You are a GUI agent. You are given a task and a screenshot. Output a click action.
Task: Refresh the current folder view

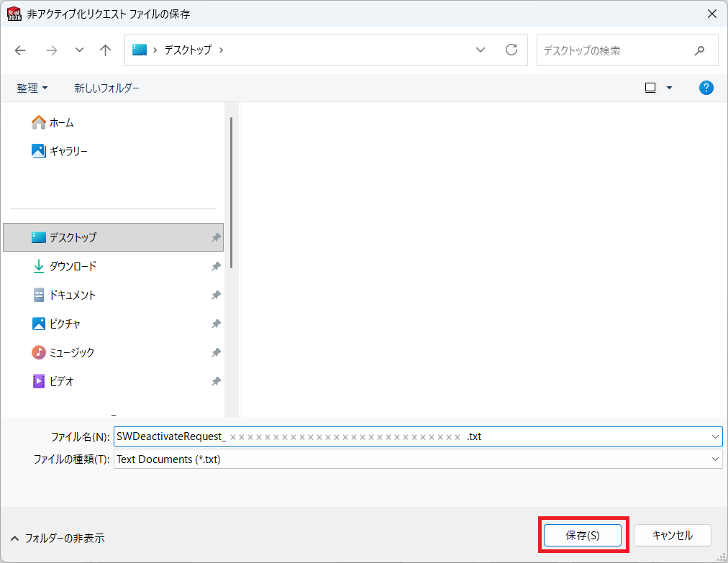(511, 50)
